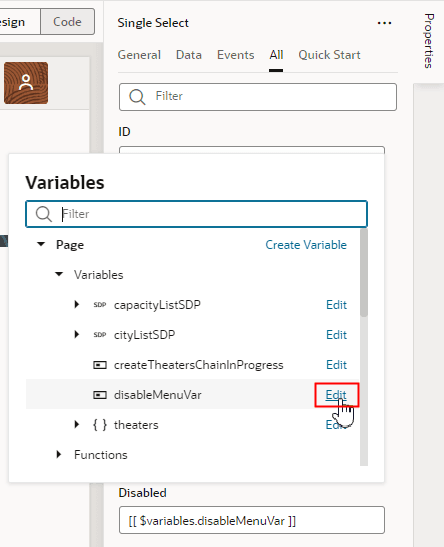Collapse the Page node

pos(41,244)
